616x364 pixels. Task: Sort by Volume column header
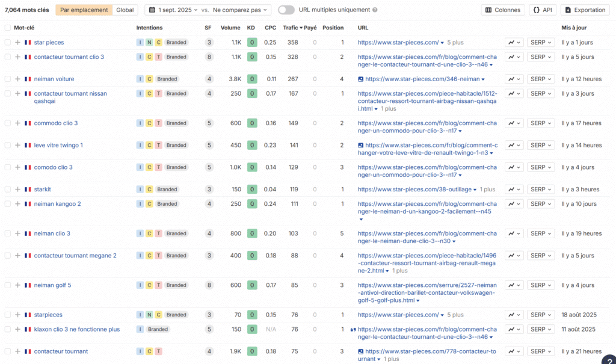click(x=230, y=28)
